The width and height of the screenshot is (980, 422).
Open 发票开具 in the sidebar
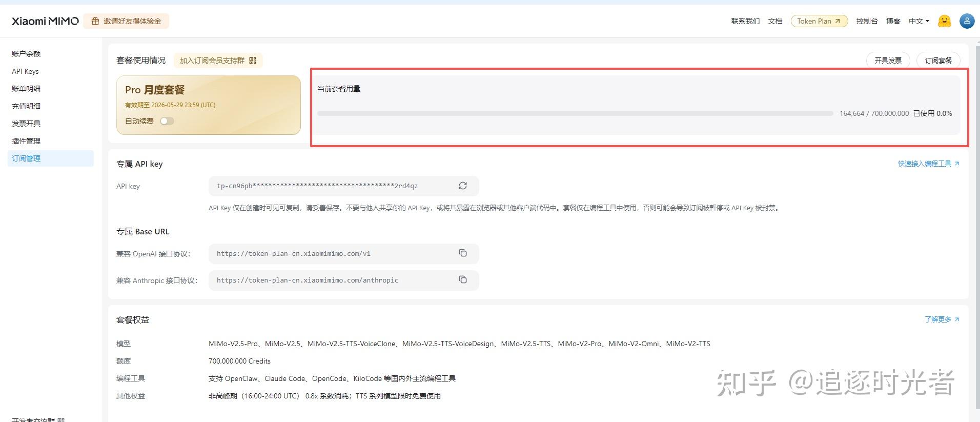point(26,124)
